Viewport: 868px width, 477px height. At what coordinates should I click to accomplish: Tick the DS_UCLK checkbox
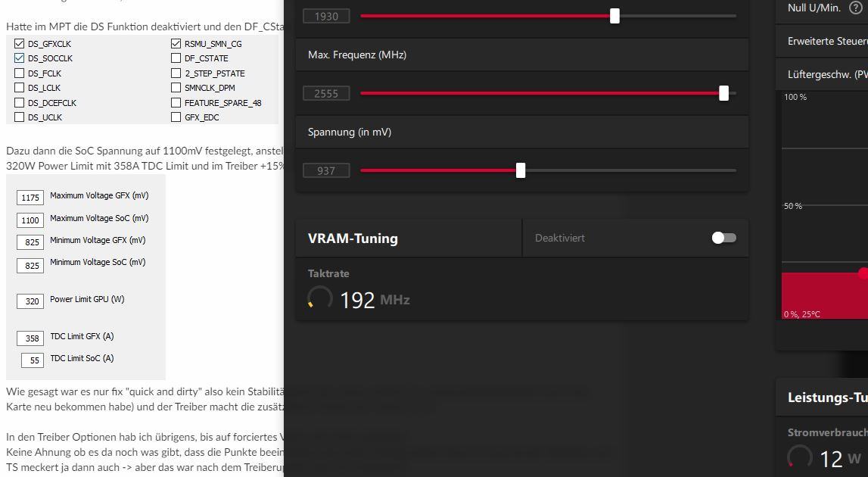[20, 117]
